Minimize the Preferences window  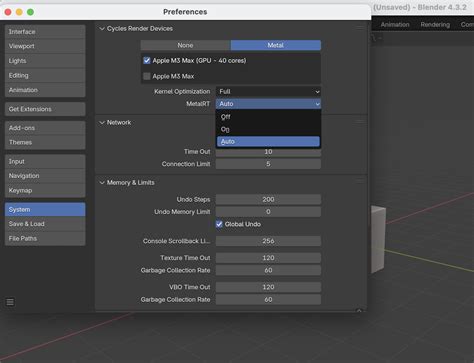(19, 12)
